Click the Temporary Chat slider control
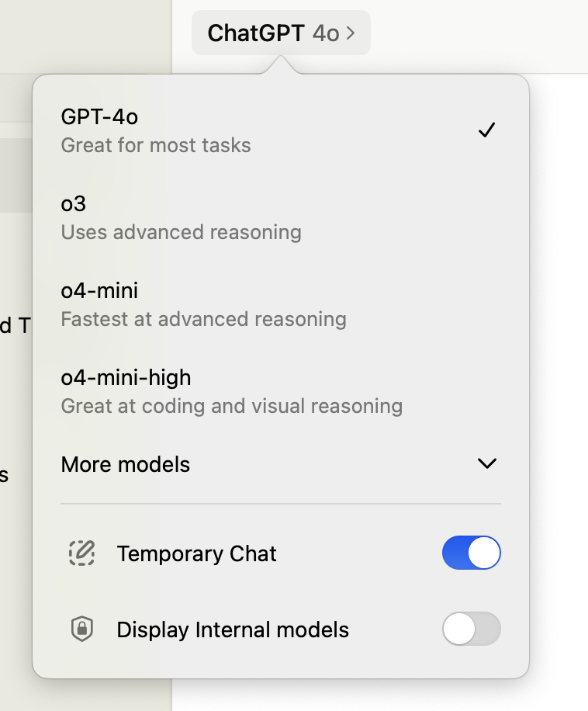This screenshot has height=711, width=588. click(x=472, y=553)
